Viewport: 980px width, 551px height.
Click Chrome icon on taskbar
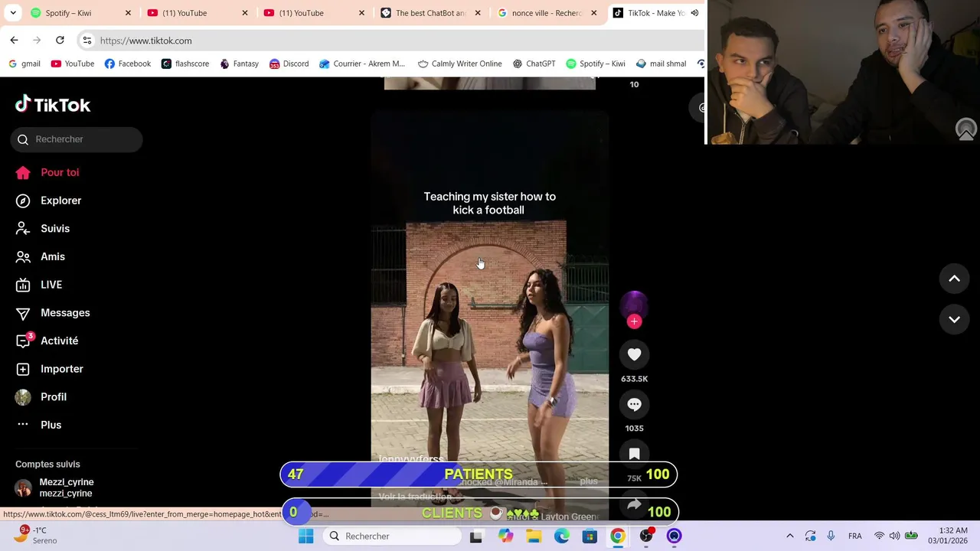pos(618,536)
